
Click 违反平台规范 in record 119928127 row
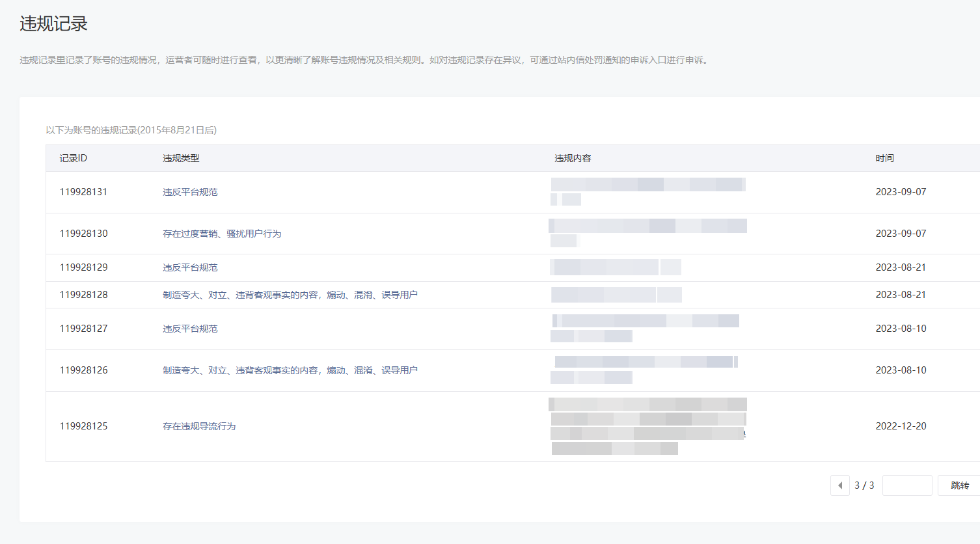(x=190, y=329)
